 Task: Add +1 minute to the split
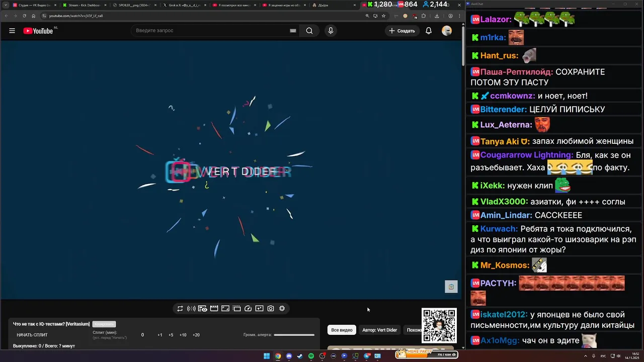click(160, 335)
